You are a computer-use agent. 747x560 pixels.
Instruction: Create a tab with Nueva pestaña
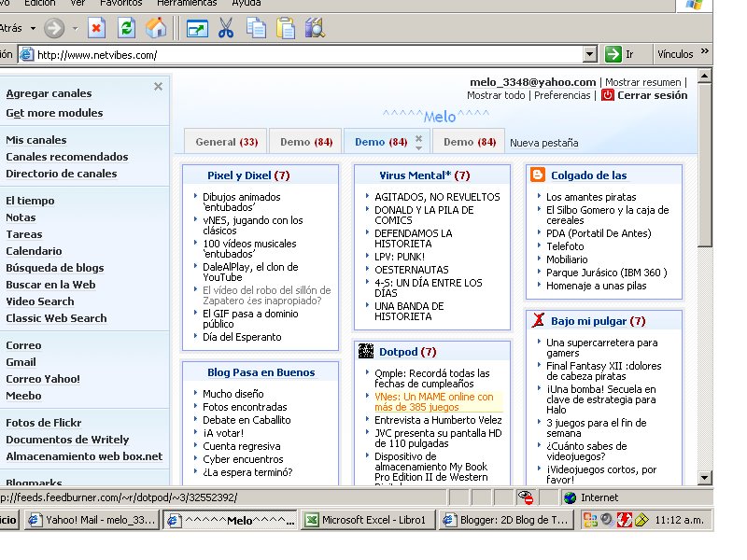(x=544, y=143)
